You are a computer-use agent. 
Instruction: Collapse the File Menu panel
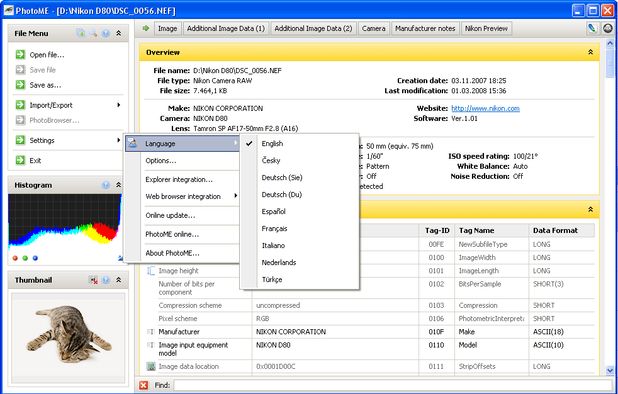coord(118,33)
